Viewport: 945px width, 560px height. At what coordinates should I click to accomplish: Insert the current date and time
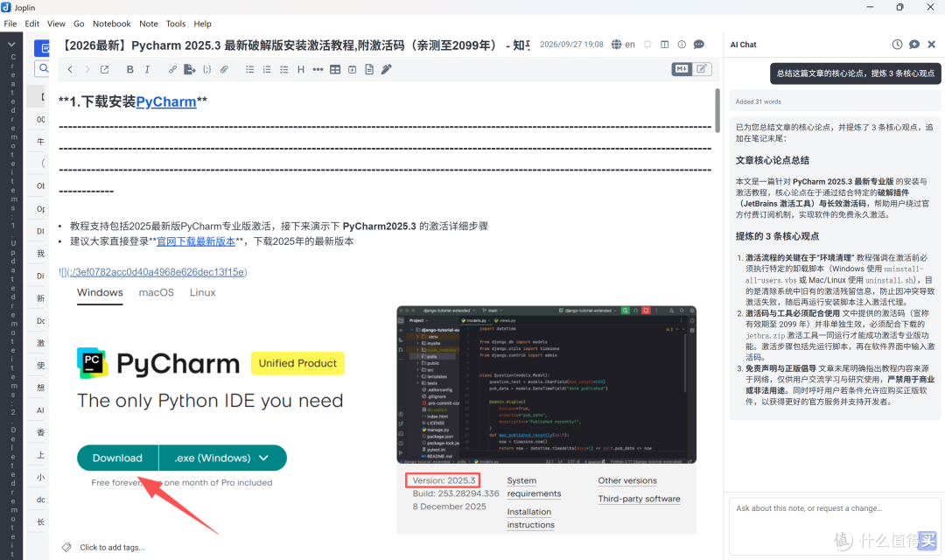352,69
